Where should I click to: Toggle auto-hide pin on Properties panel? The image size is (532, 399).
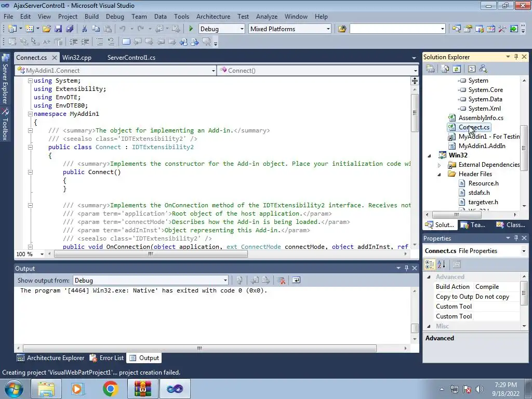(516, 238)
